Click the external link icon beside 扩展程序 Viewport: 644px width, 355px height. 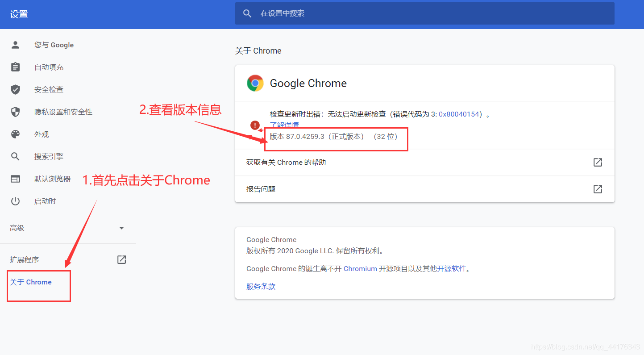click(121, 259)
